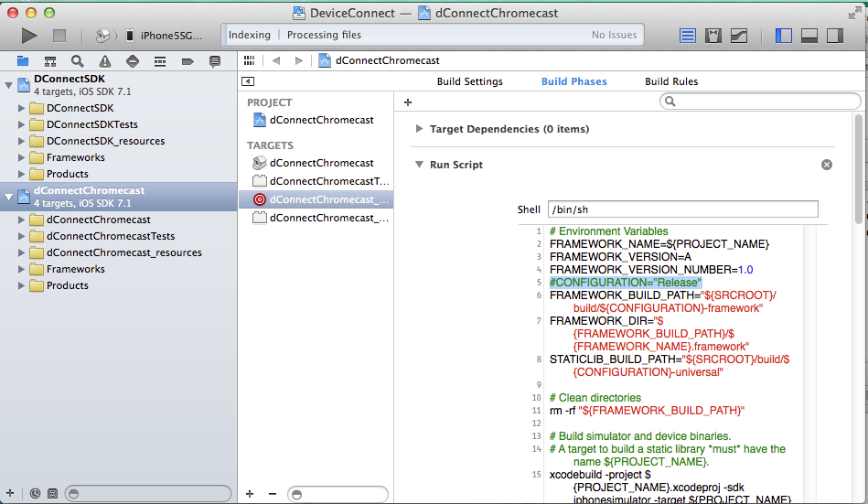The width and height of the screenshot is (868, 504).
Task: Switch to the Assistant editor
Action: pyautogui.click(x=713, y=36)
